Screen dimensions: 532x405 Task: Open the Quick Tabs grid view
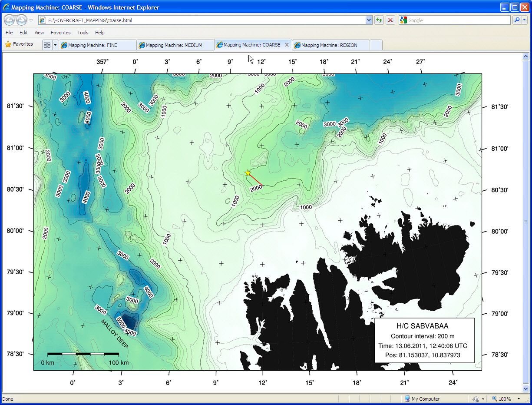[47, 45]
